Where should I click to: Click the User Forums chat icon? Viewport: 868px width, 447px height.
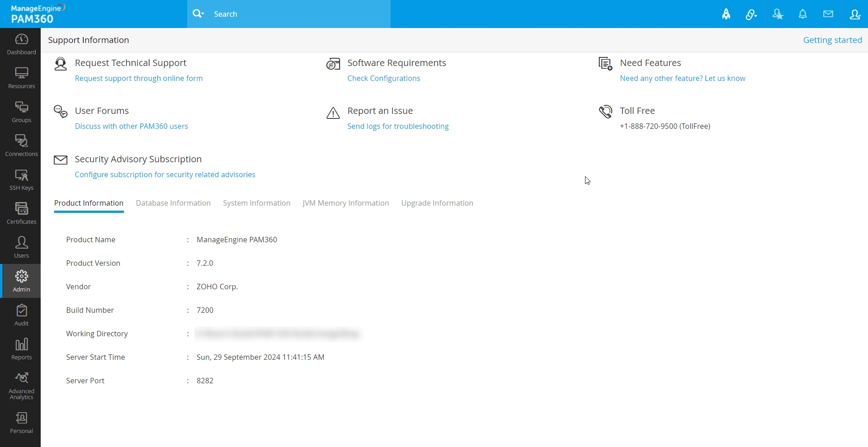pos(61,111)
